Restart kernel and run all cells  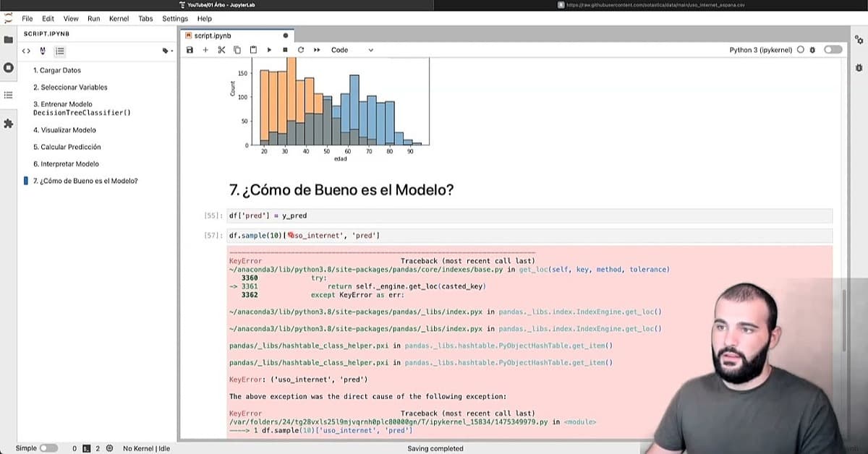coord(317,50)
